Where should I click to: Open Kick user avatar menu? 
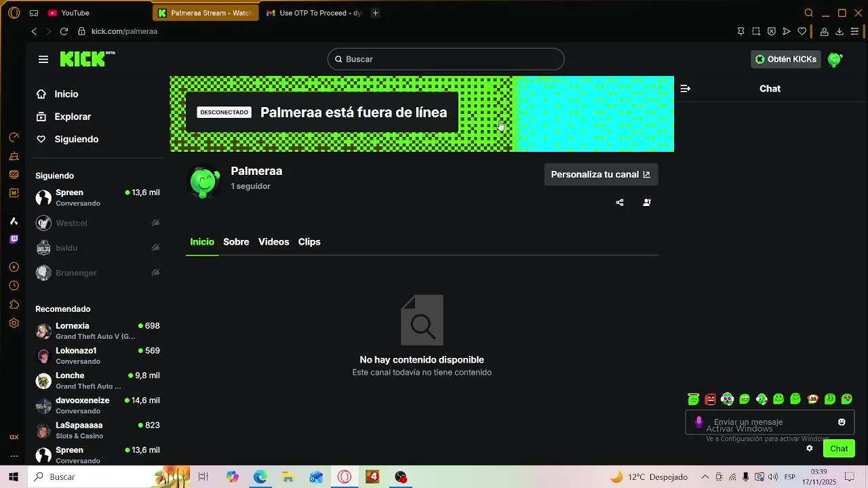835,60
